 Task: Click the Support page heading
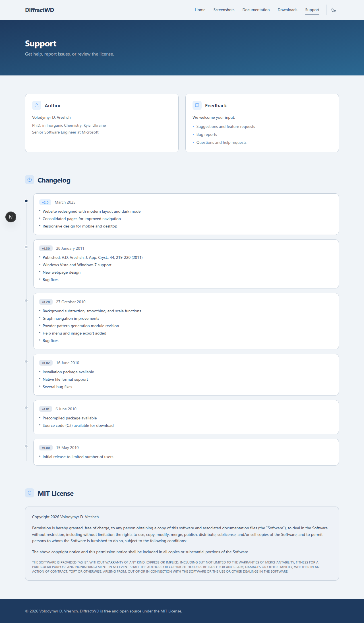click(41, 44)
